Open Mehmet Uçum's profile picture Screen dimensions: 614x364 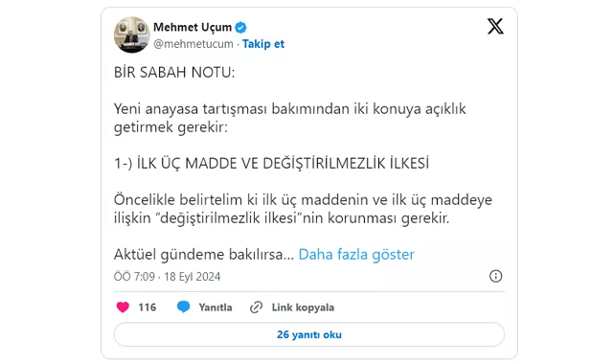tap(132, 34)
